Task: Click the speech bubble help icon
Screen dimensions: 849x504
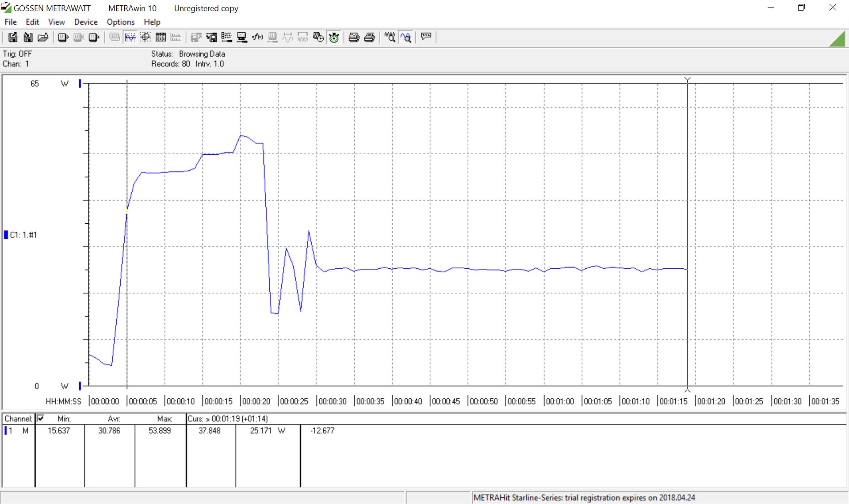Action: (426, 37)
